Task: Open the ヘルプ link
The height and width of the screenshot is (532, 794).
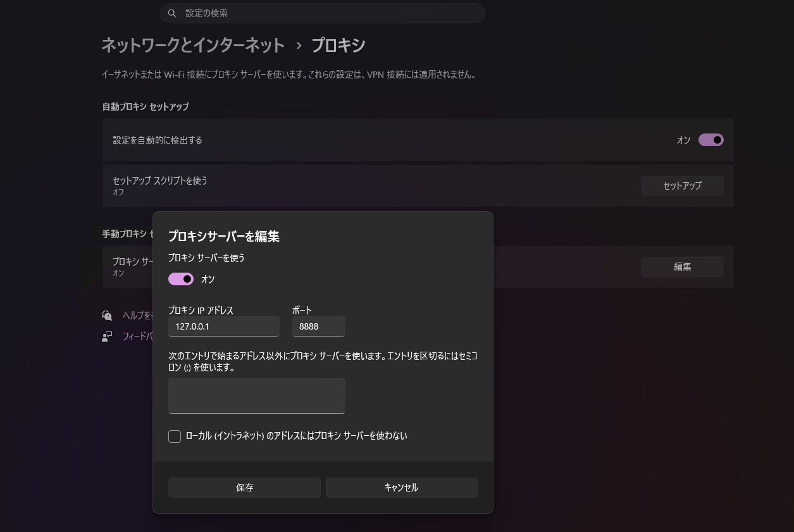Action: (137, 315)
